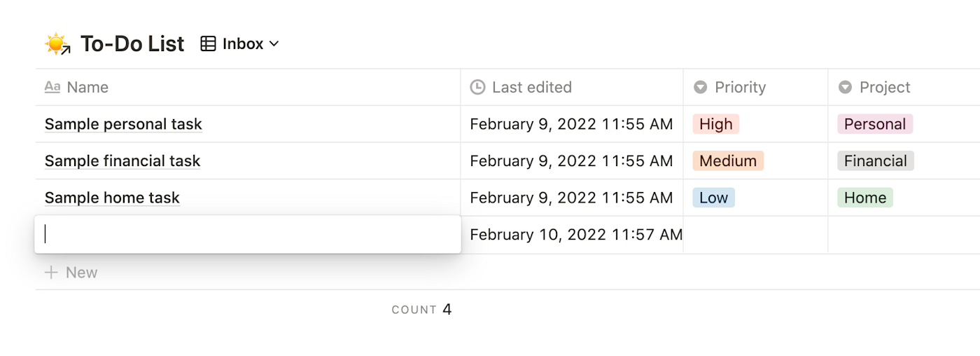980x356 pixels.
Task: Open the Priority column header menu
Action: coord(740,88)
